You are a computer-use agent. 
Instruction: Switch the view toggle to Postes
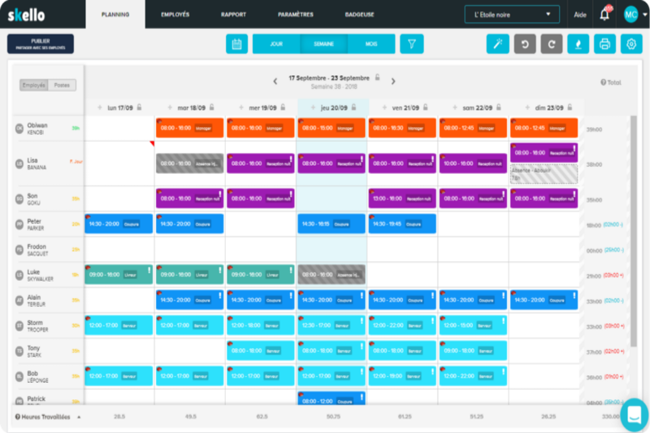pyautogui.click(x=62, y=85)
